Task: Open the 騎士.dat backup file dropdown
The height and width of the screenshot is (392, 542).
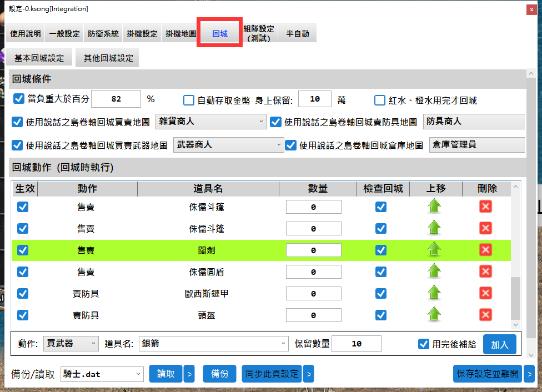Action: tap(102, 374)
